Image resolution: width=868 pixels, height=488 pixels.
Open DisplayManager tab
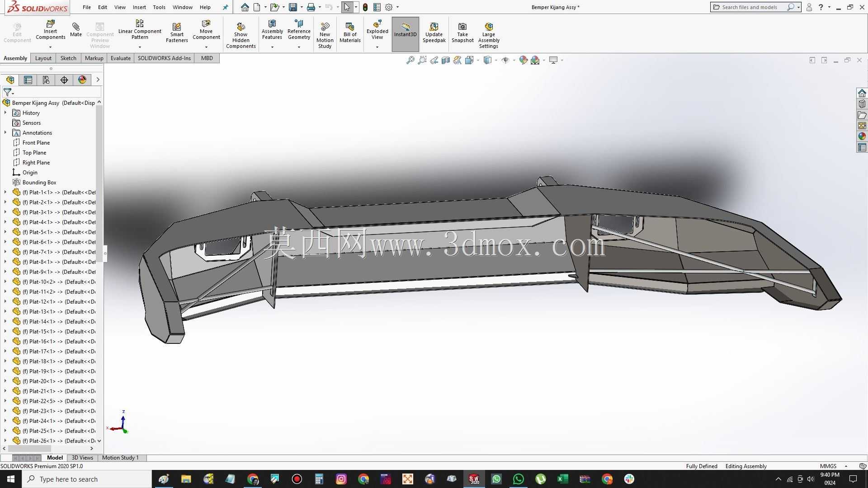(82, 80)
